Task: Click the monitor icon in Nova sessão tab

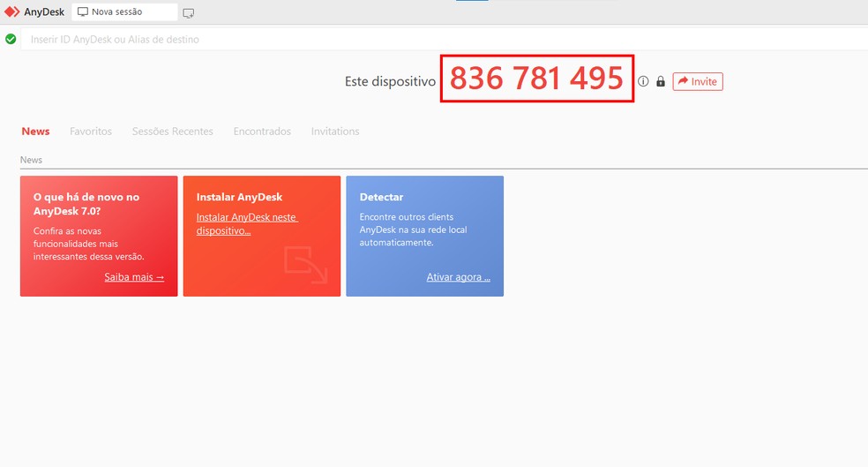Action: (83, 11)
